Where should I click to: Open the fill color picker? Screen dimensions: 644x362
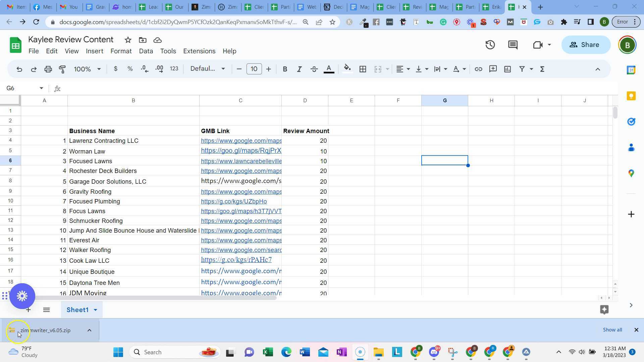click(x=347, y=69)
